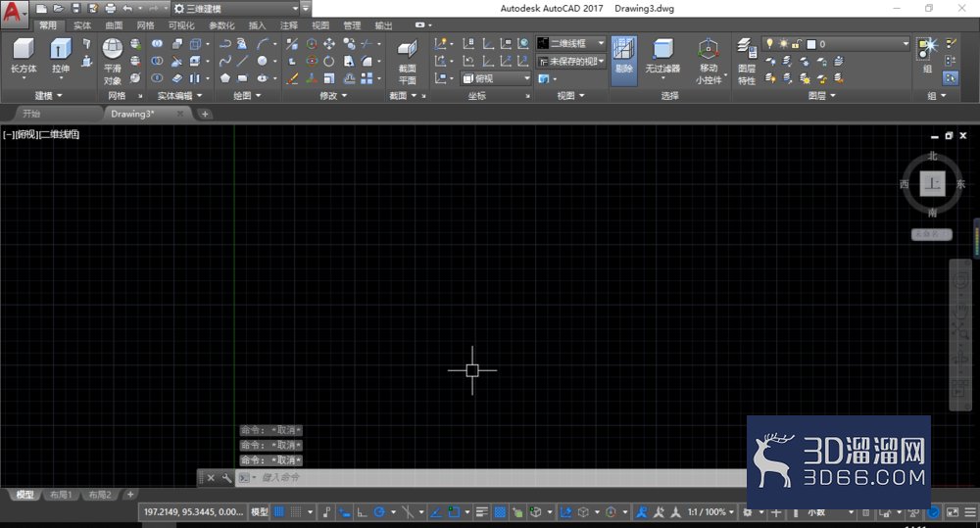The width and height of the screenshot is (980, 528).
Task: Select the solid Union tool icon
Action: tap(157, 44)
